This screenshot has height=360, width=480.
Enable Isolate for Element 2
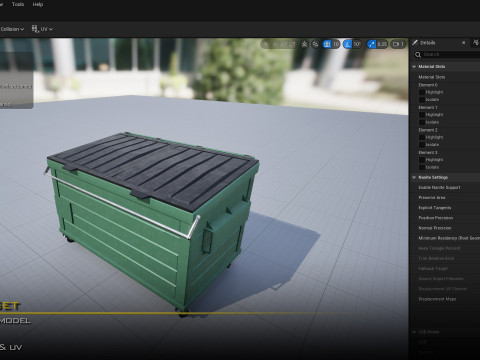tap(422, 145)
